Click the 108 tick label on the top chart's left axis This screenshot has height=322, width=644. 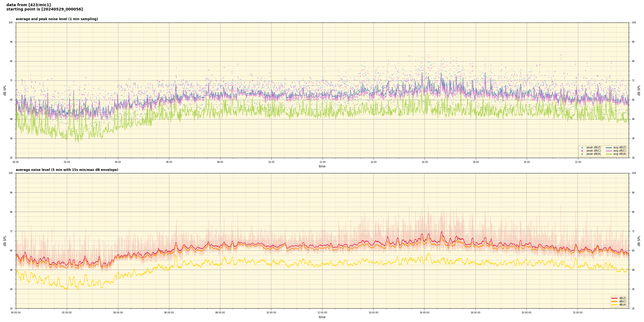click(11, 23)
